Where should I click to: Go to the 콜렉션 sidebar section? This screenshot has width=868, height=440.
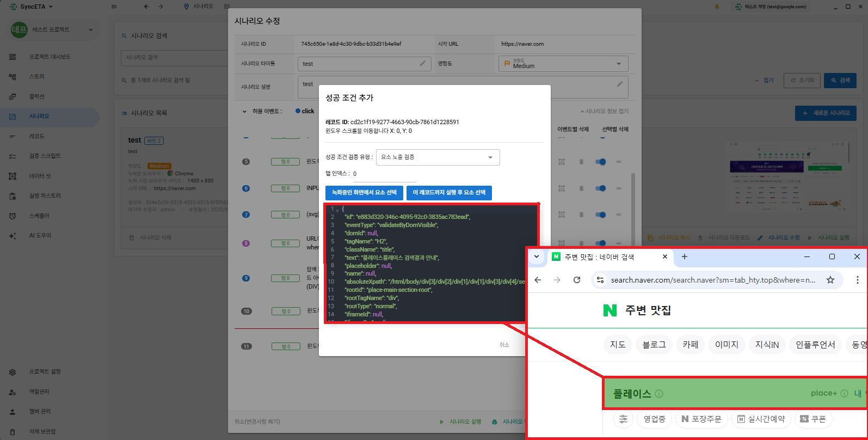click(37, 96)
